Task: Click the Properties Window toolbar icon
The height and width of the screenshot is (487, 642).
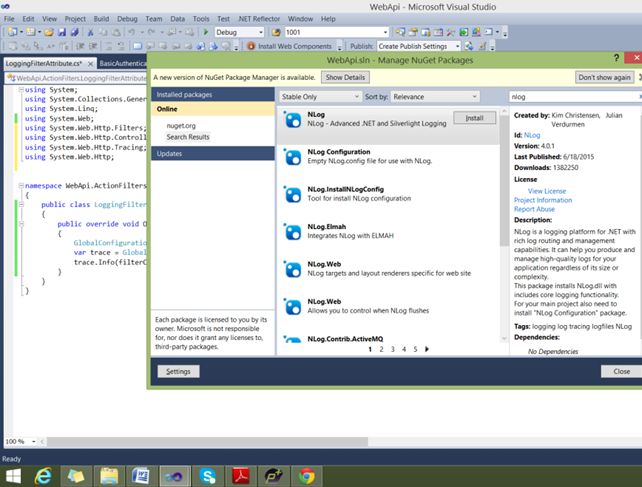Action: 413,32
